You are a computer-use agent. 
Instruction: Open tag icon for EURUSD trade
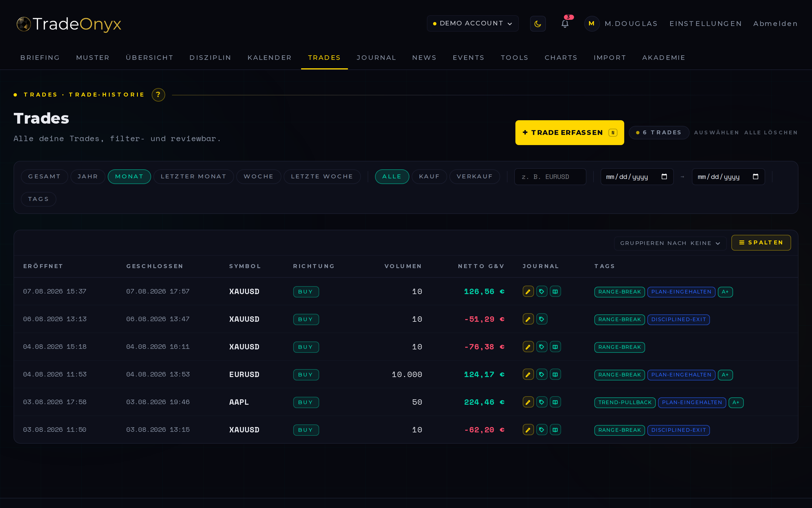coord(542,374)
